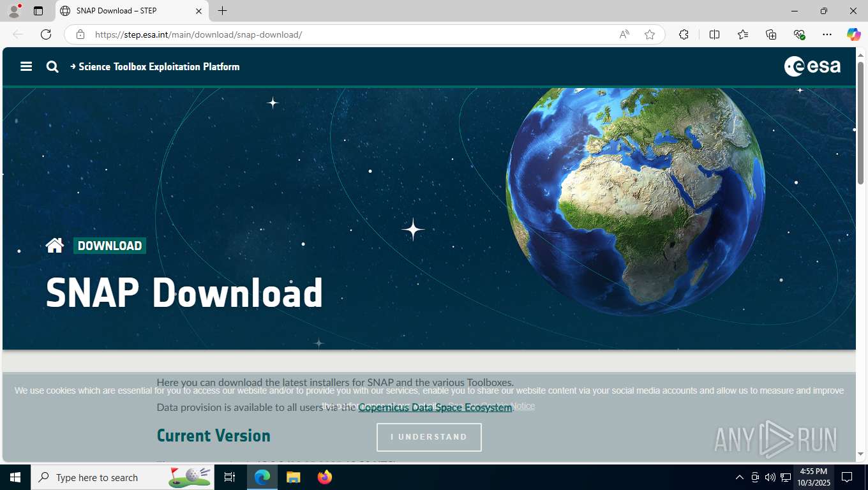Viewport: 868px width, 490px height.
Task: Open File Explorer from taskbar
Action: 293,477
